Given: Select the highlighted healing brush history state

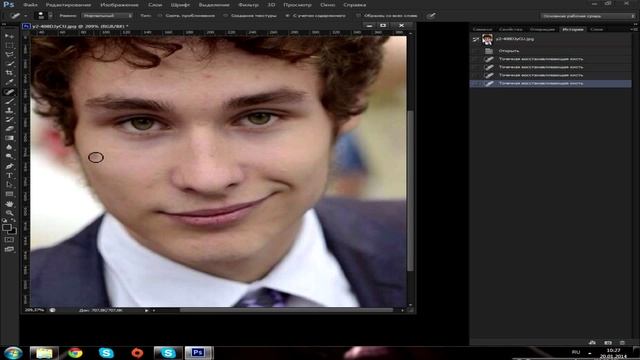Looking at the screenshot, I should pyautogui.click(x=551, y=83).
